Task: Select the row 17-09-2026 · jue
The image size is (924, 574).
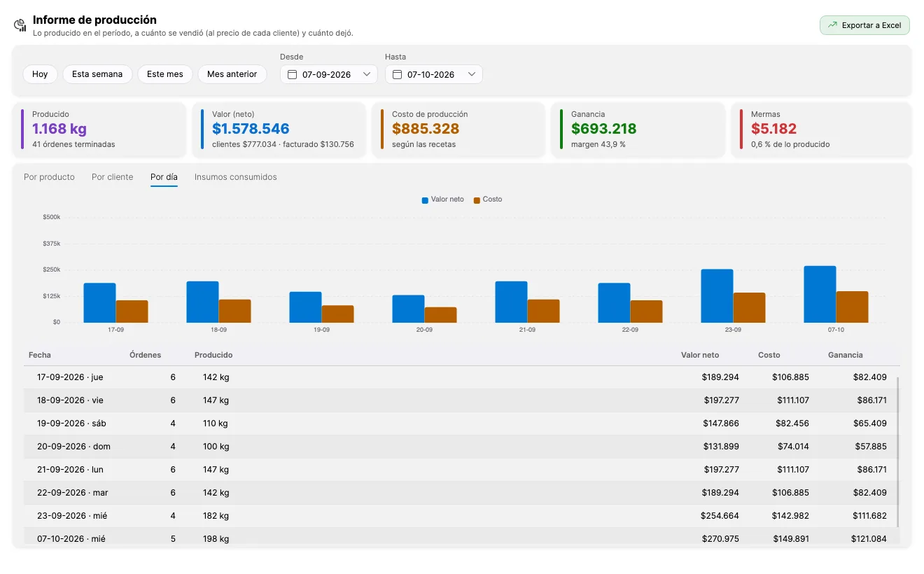Action: (x=461, y=377)
